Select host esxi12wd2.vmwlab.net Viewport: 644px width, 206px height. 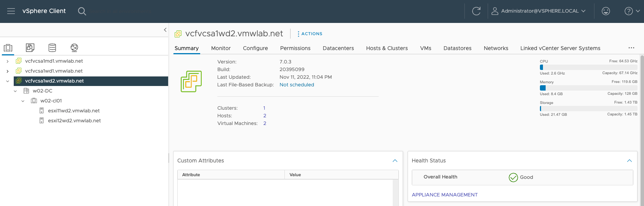74,120
